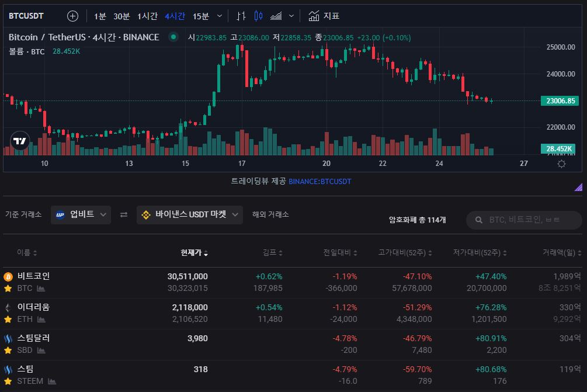Image resolution: width=587 pixels, height=392 pixels.
Task: Click the 2,118,000 price cell
Action: [x=190, y=308]
